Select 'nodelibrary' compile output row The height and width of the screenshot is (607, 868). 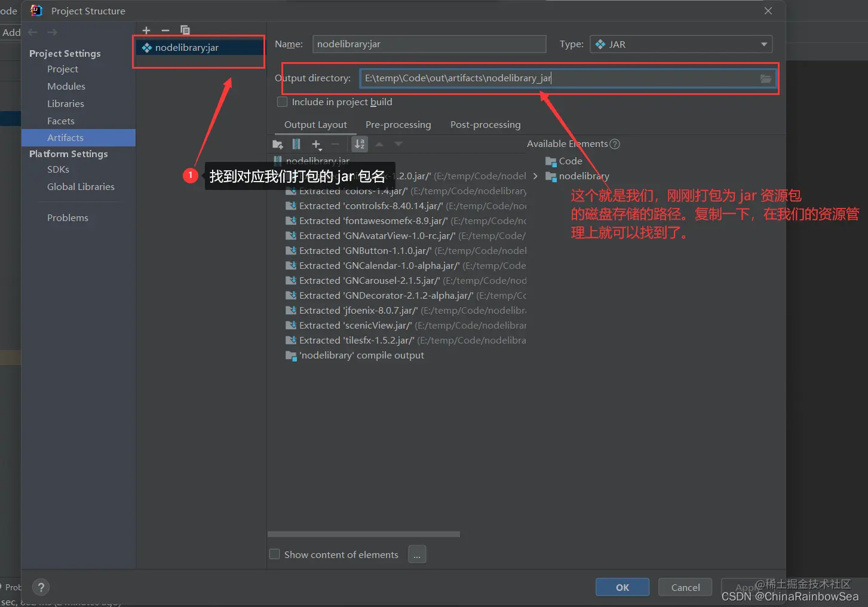[x=355, y=355]
